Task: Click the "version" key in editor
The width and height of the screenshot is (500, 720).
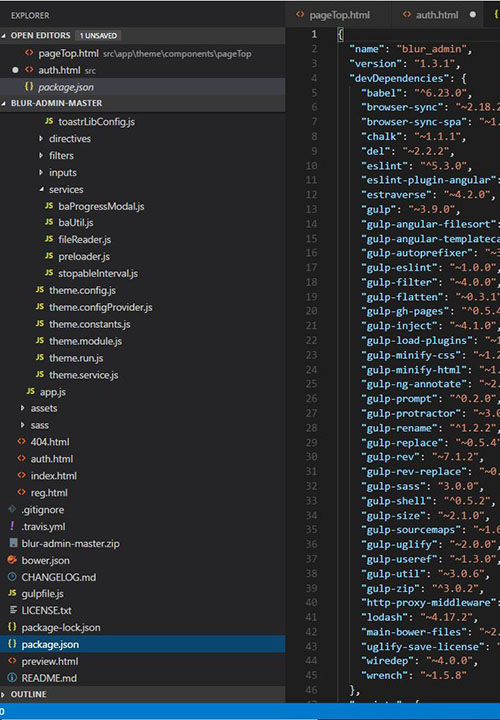Action: coord(375,63)
